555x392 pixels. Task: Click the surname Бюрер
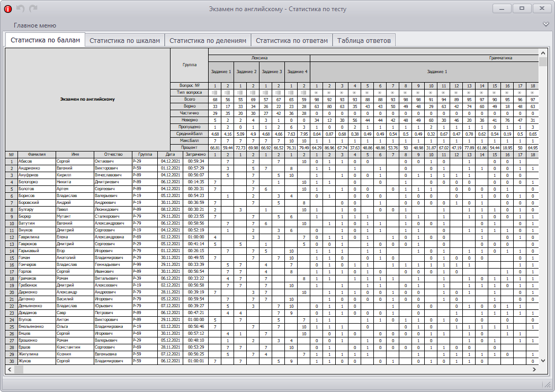pyautogui.click(x=25, y=216)
